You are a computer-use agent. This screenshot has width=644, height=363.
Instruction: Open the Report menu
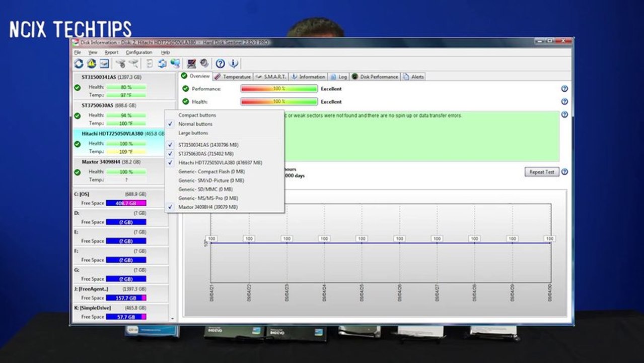click(111, 52)
